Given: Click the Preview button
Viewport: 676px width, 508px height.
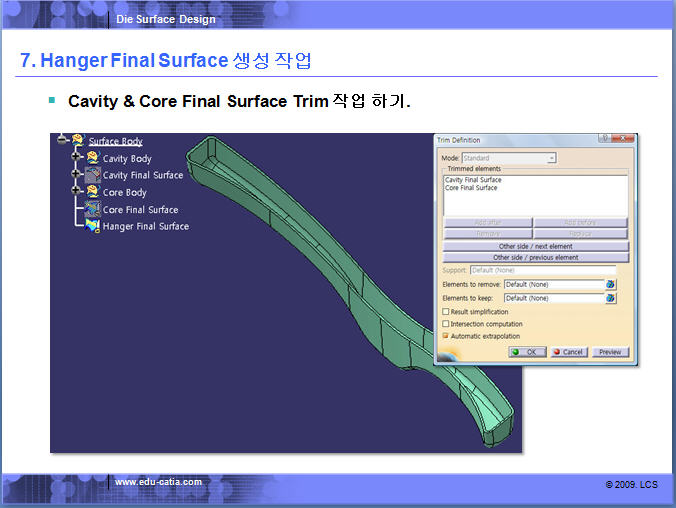Looking at the screenshot, I should 609,352.
